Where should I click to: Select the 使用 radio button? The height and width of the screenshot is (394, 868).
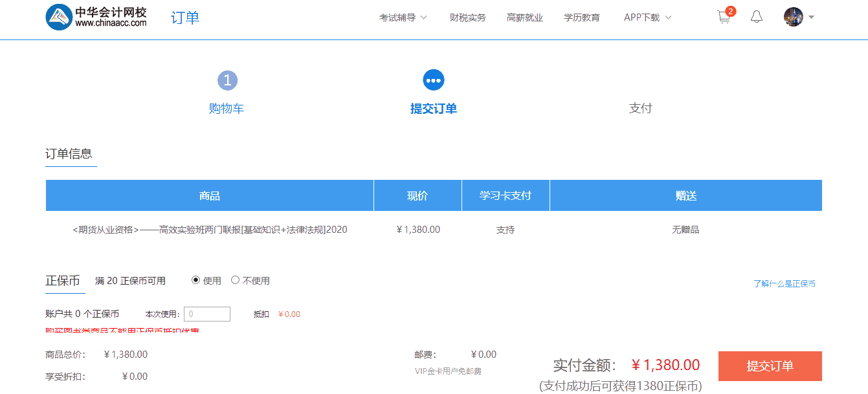196,280
